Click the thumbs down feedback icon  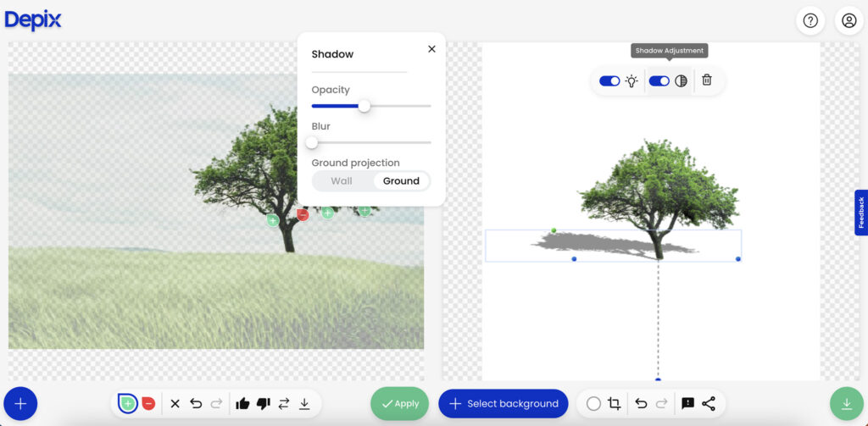264,404
